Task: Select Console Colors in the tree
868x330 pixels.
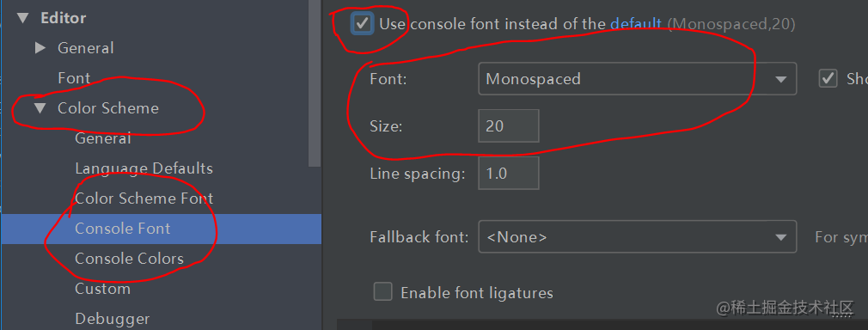Action: pos(129,259)
